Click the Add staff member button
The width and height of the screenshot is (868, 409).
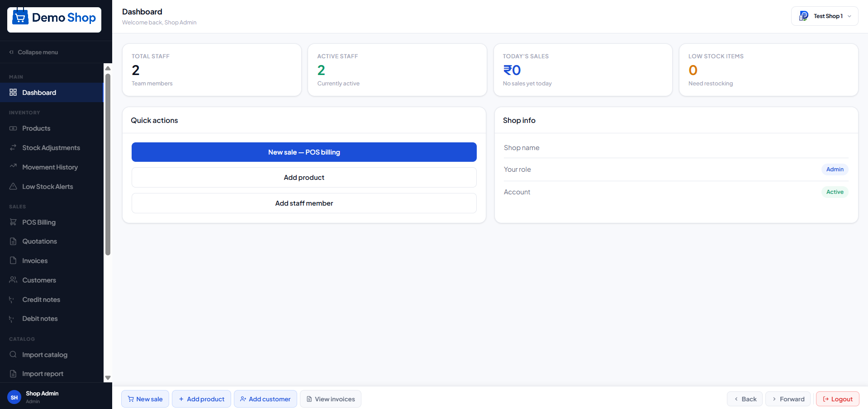coord(304,203)
